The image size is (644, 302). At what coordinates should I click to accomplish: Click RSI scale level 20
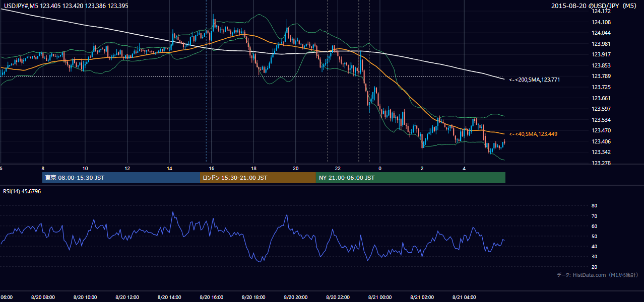pyautogui.click(x=594, y=267)
